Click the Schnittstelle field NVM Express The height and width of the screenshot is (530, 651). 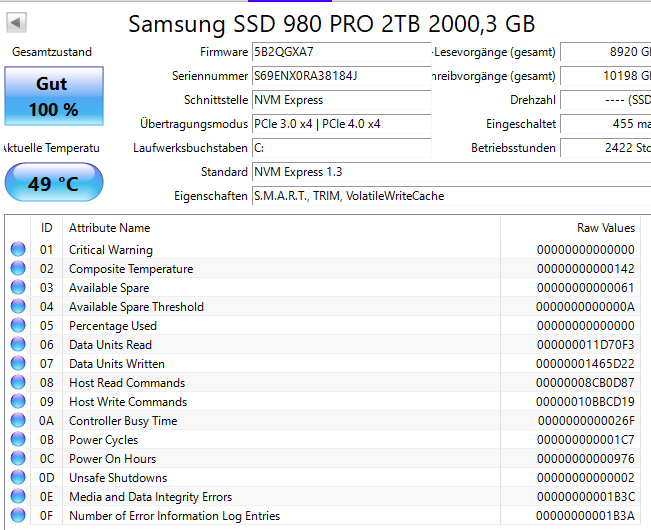341,100
